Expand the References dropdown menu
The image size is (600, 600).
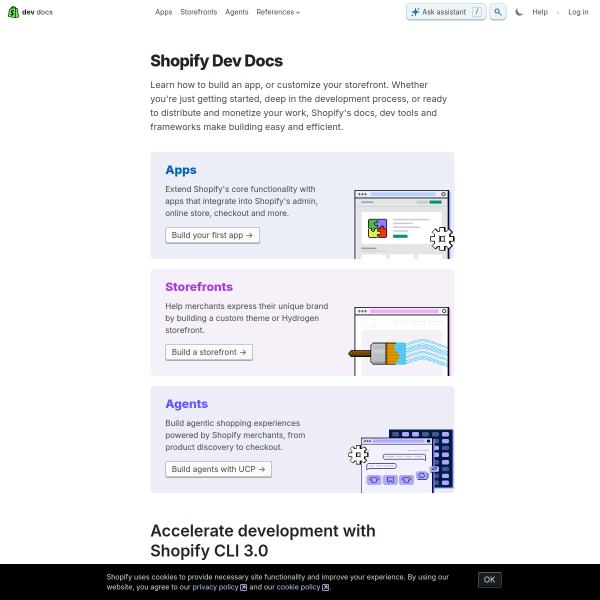click(278, 12)
